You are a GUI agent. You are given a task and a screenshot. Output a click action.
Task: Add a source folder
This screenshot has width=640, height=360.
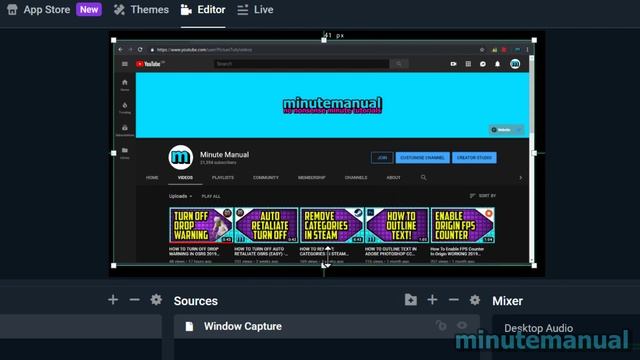coord(411,300)
